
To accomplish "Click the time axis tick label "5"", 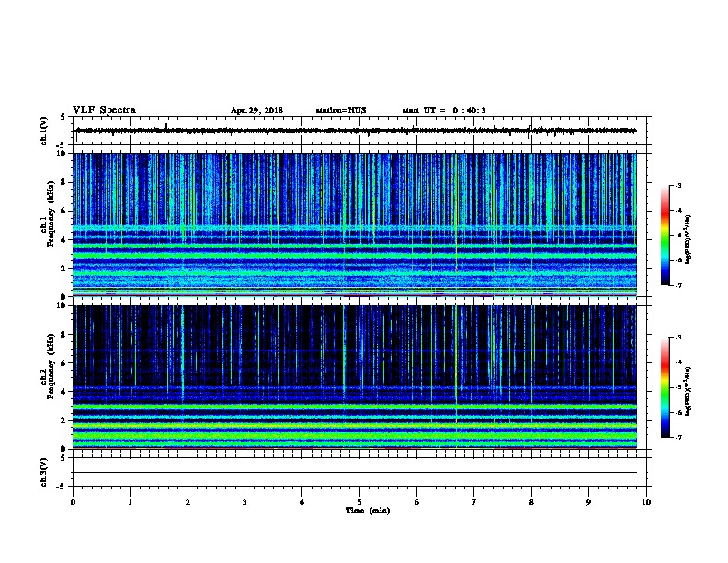I will (x=359, y=502).
